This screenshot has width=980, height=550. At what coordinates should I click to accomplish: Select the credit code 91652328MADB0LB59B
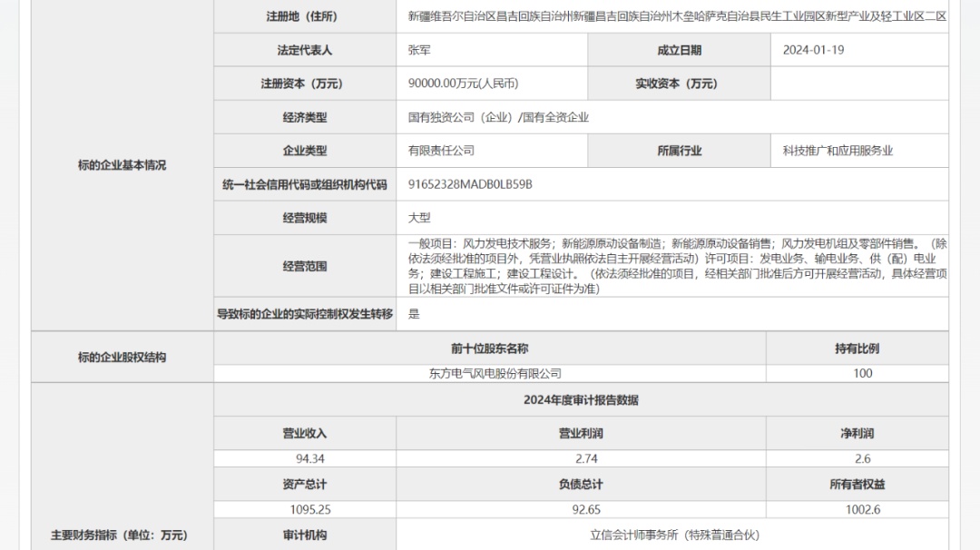(470, 184)
